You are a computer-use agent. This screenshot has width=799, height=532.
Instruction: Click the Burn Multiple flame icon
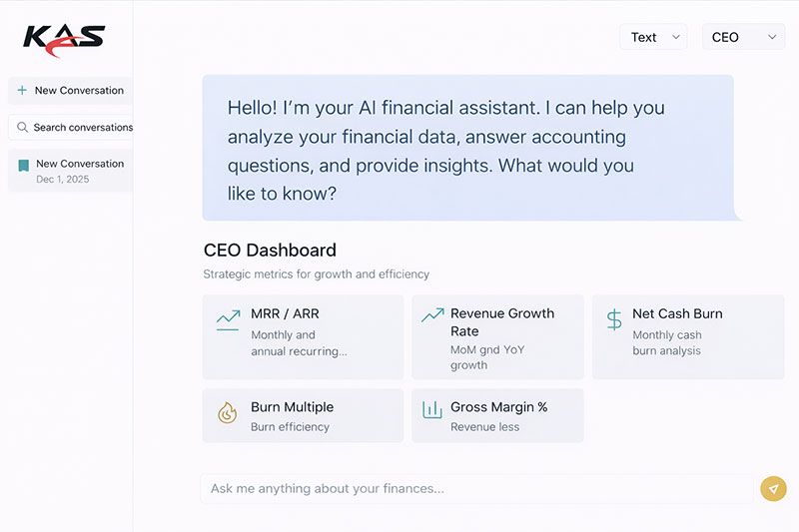[x=227, y=412]
